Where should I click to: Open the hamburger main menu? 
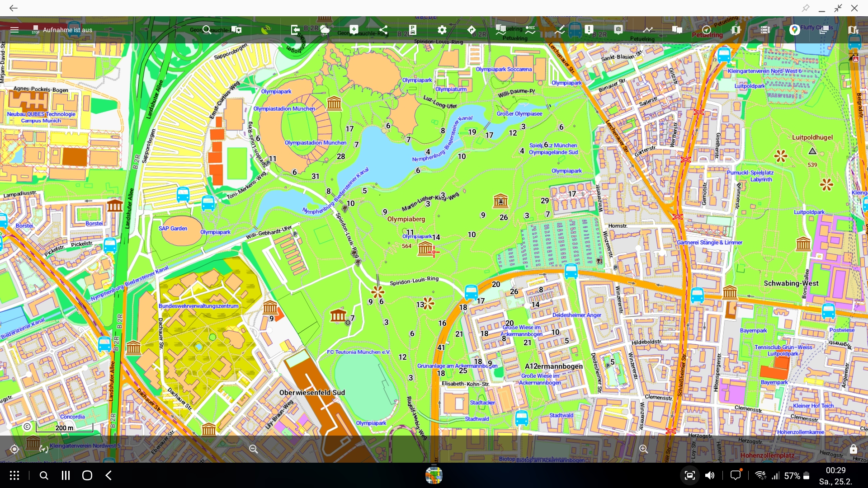point(14,30)
